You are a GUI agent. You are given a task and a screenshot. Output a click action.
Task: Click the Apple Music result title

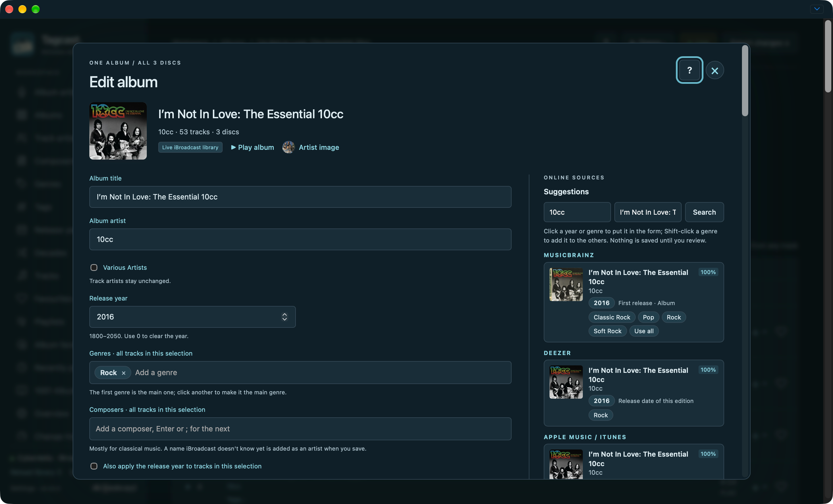tap(638, 459)
